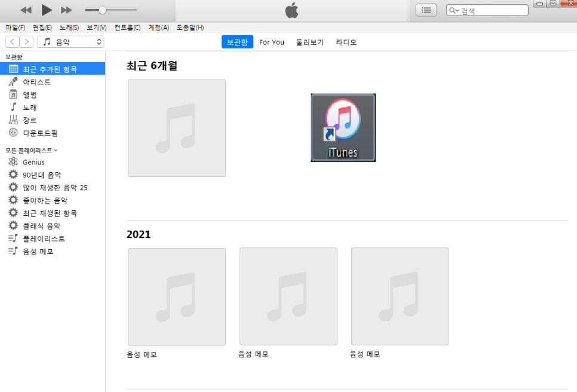Open the album thumbnail under 최근 6개월

pyautogui.click(x=177, y=128)
